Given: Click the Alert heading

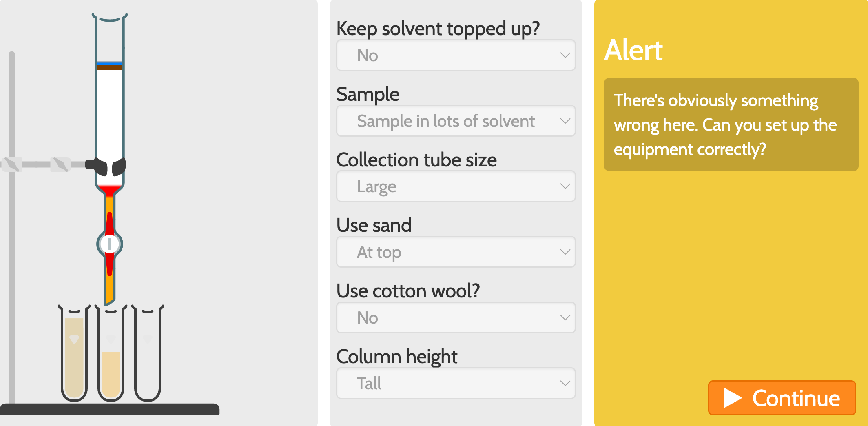Looking at the screenshot, I should [633, 50].
